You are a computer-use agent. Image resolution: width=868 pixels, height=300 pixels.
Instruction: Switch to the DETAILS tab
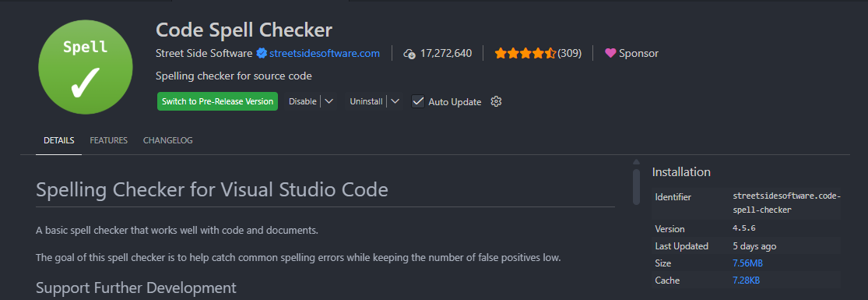pyautogui.click(x=58, y=141)
